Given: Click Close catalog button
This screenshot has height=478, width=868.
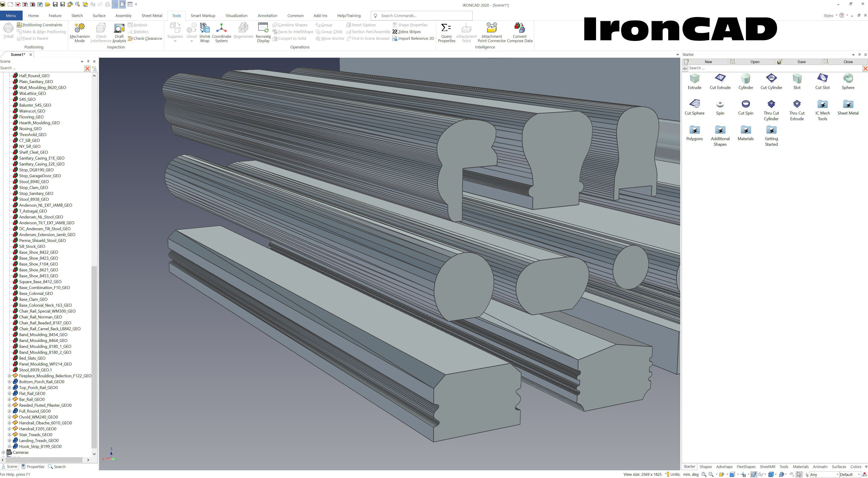Looking at the screenshot, I should pyautogui.click(x=844, y=62).
